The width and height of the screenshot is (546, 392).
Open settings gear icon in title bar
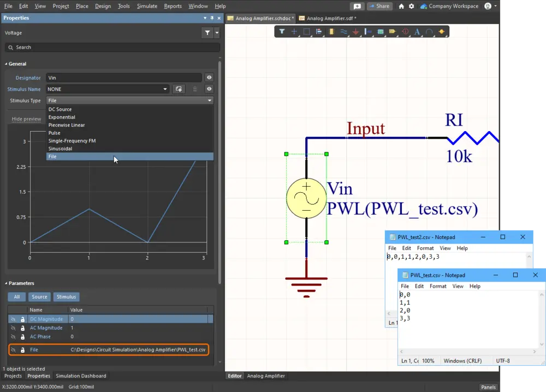tap(411, 6)
